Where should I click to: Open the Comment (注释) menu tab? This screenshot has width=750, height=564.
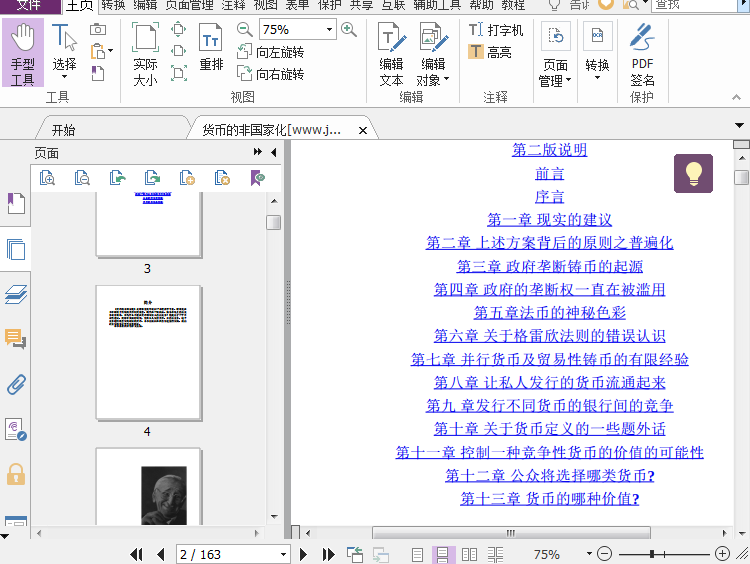(233, 5)
